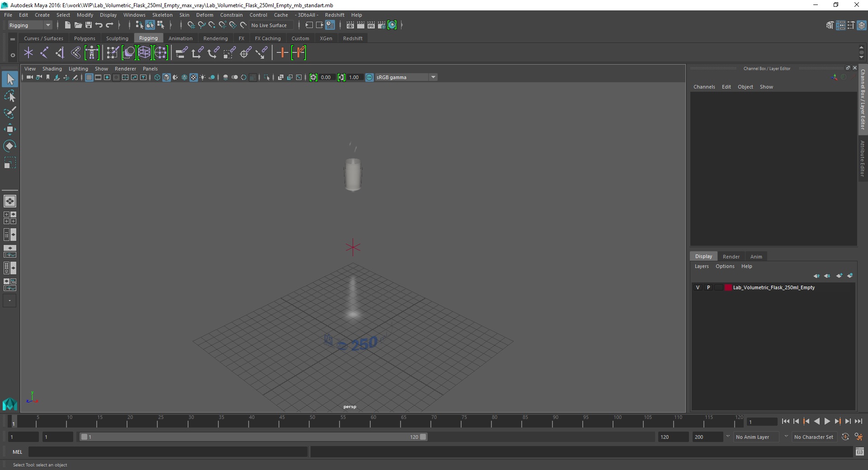Save the current scene

(89, 25)
